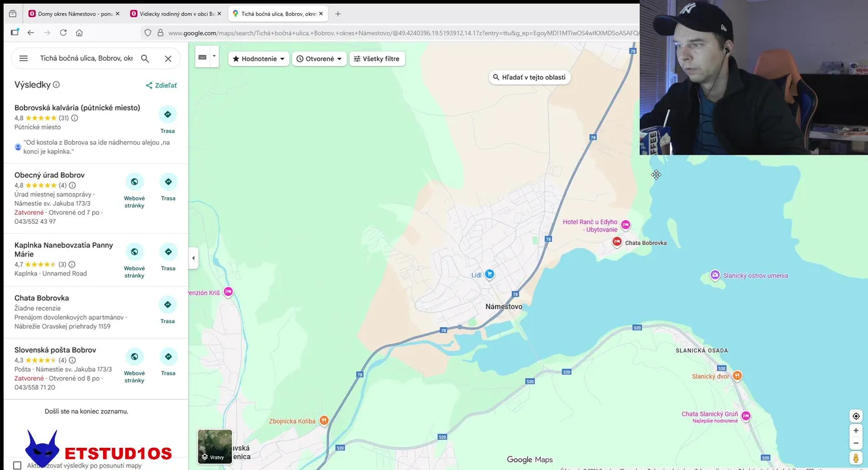Screen dimensions: 868x470
Task: Open the Google Maps hamburger menu
Action: [24, 58]
